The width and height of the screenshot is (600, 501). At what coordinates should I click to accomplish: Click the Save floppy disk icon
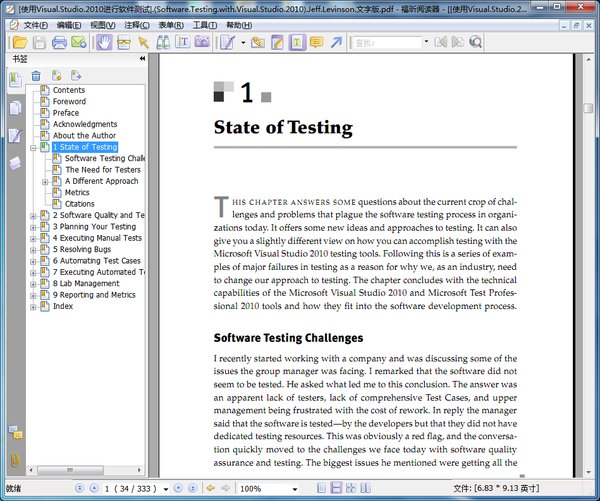point(39,42)
